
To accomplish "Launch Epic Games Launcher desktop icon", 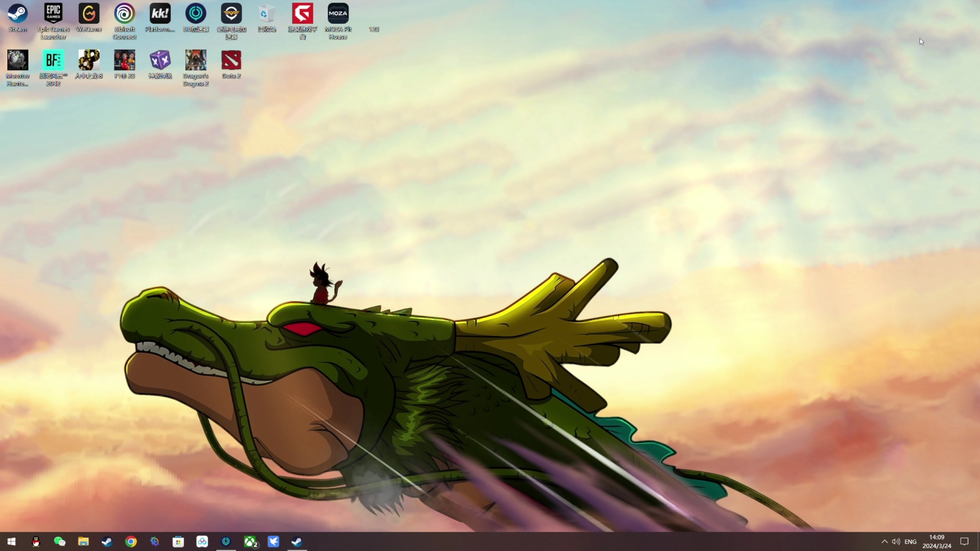I will point(53,14).
